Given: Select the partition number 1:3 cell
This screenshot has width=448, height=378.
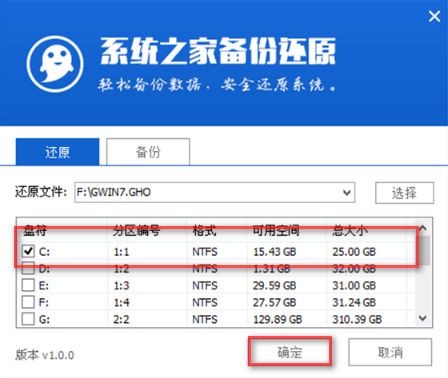Looking at the screenshot, I should pos(121,286).
